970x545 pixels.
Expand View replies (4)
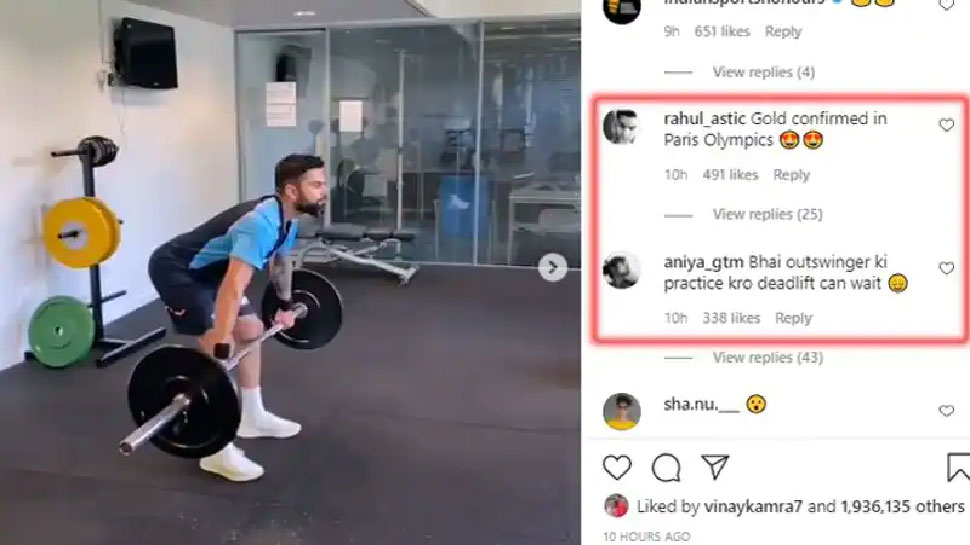point(763,72)
